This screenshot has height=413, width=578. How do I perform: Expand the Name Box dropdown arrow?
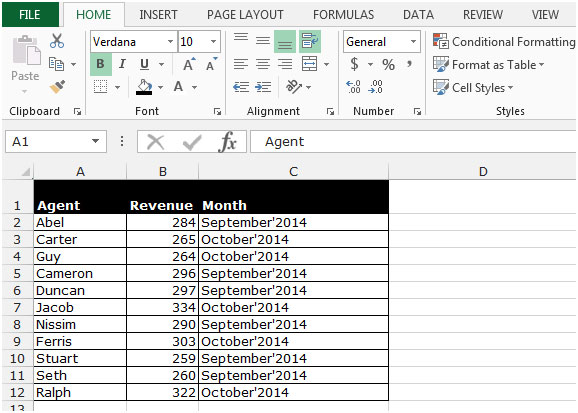click(x=95, y=141)
